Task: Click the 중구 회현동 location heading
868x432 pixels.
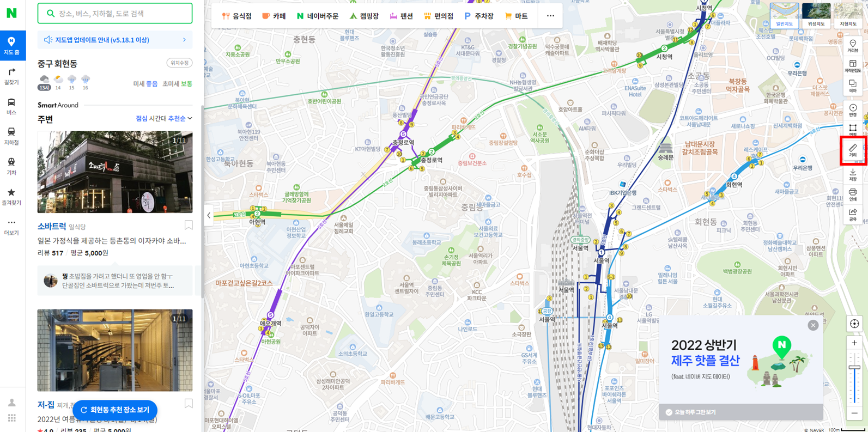Action: point(58,64)
